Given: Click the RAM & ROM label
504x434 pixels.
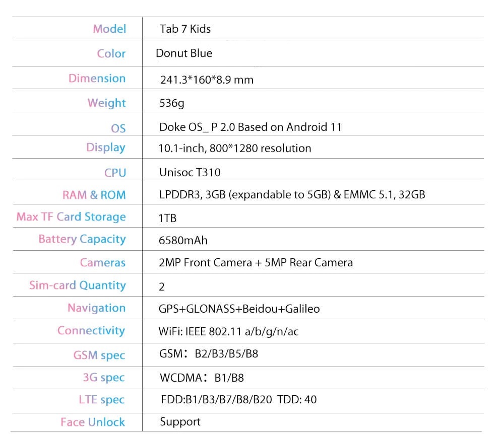Looking at the screenshot, I should [x=94, y=195].
